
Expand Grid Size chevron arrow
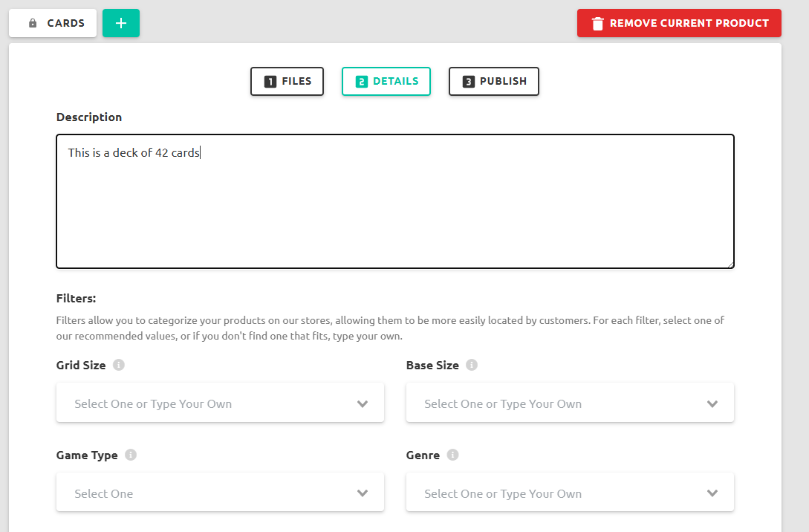[363, 404]
